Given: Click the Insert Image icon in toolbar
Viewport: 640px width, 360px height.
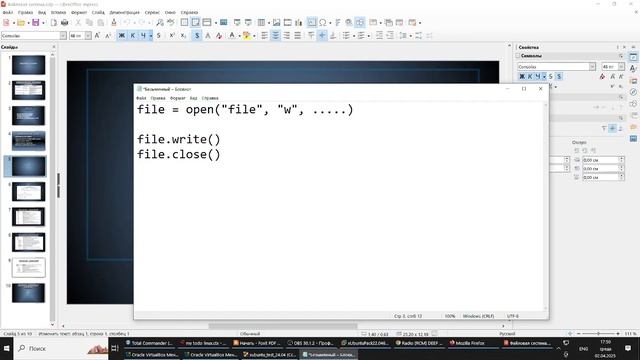Looking at the screenshot, I should tap(277, 22).
